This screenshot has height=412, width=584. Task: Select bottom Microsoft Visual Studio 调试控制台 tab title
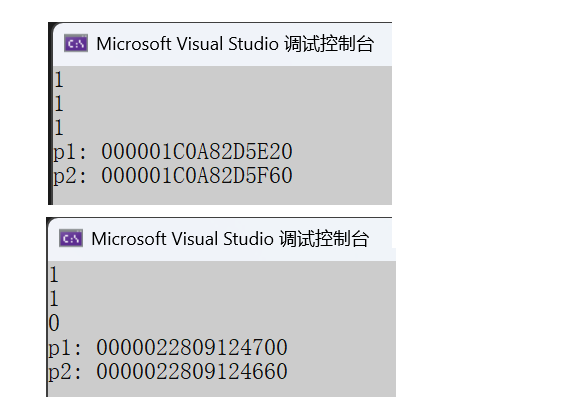(230, 239)
